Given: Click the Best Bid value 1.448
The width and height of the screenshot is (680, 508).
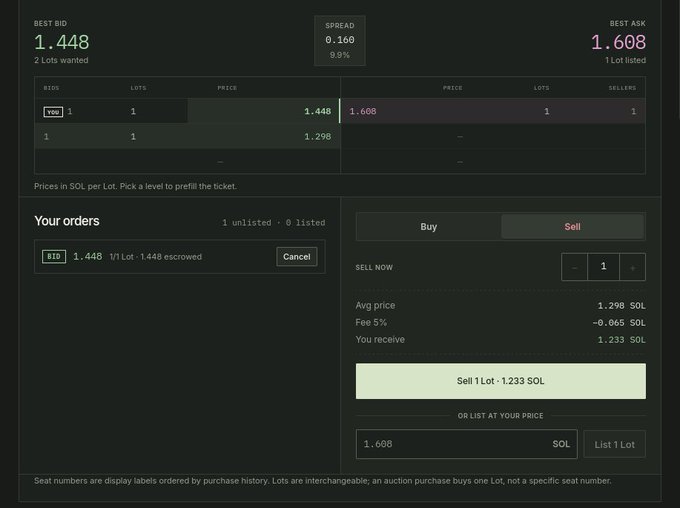Looking at the screenshot, I should [x=62, y=42].
